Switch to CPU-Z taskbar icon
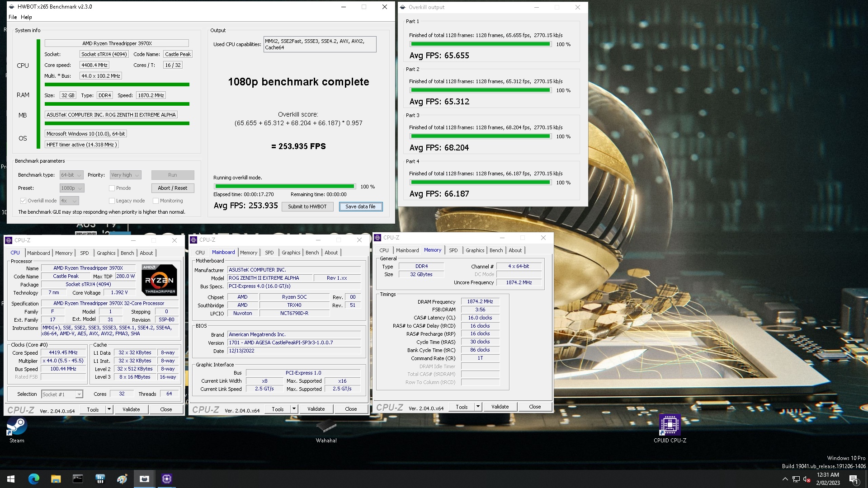 tap(166, 479)
